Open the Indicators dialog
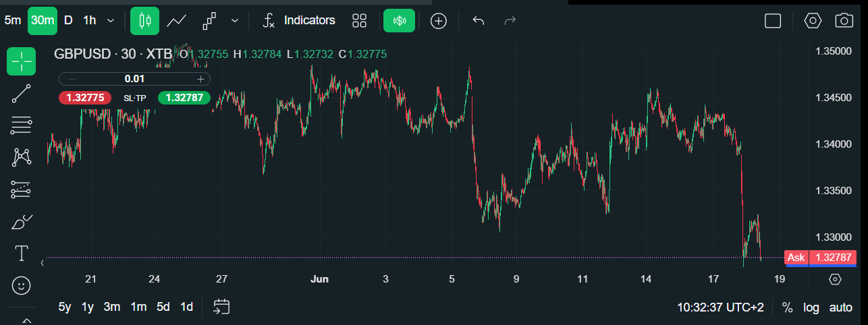 coord(310,20)
